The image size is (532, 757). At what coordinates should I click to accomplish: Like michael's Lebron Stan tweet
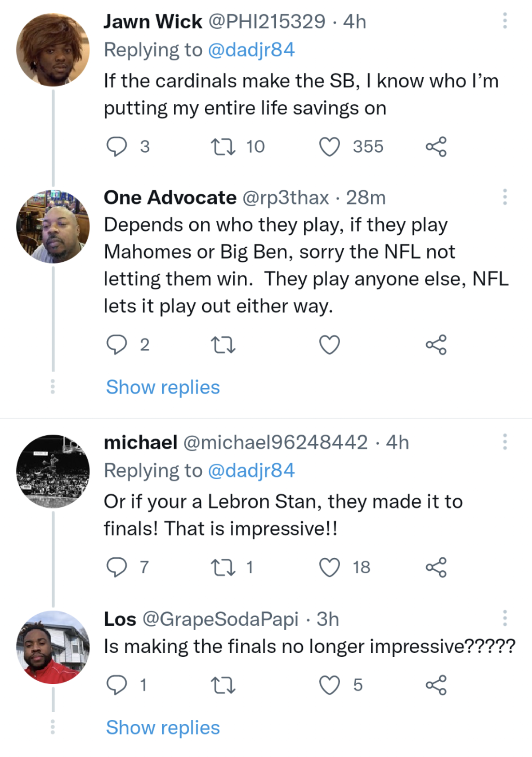click(x=329, y=567)
